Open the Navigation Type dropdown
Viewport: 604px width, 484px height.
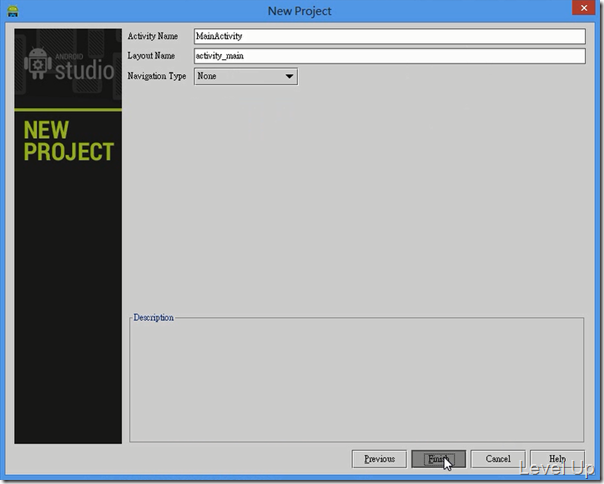(x=246, y=76)
